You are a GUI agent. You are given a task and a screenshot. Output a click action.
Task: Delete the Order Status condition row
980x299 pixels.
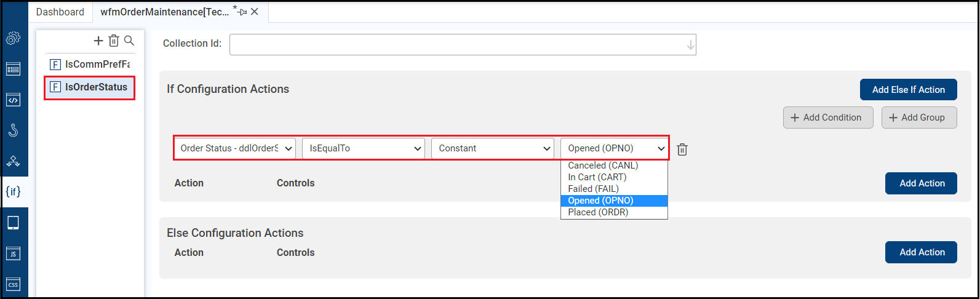(x=682, y=149)
